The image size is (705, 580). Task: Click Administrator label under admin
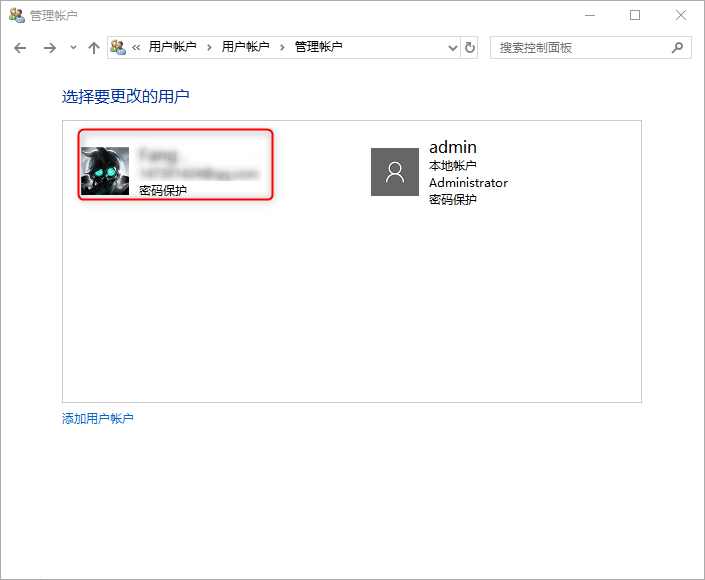click(469, 183)
